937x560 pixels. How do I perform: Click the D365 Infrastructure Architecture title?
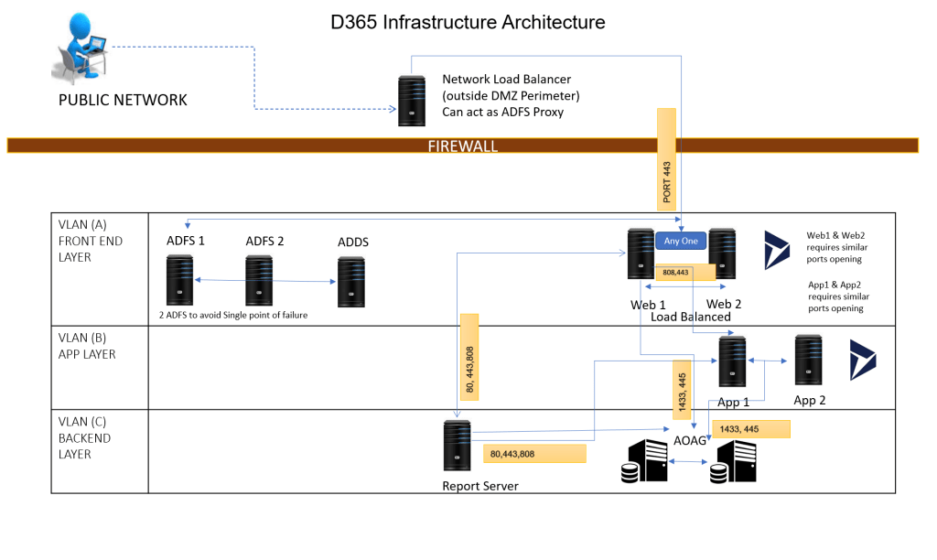468,21
